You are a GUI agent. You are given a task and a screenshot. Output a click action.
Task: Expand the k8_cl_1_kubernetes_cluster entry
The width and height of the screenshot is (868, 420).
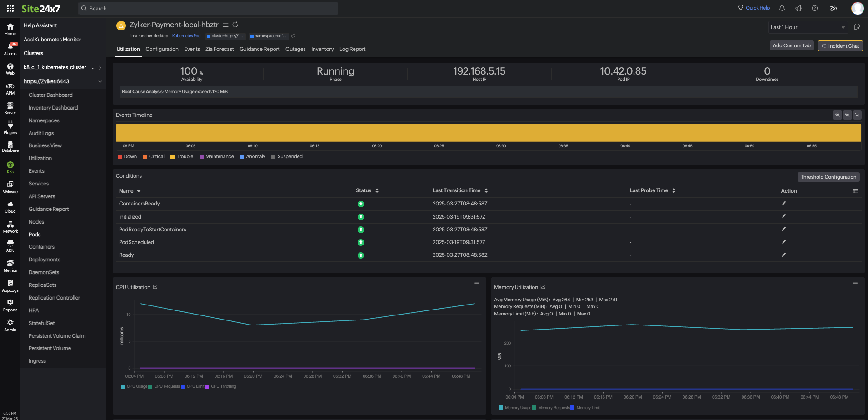[100, 67]
